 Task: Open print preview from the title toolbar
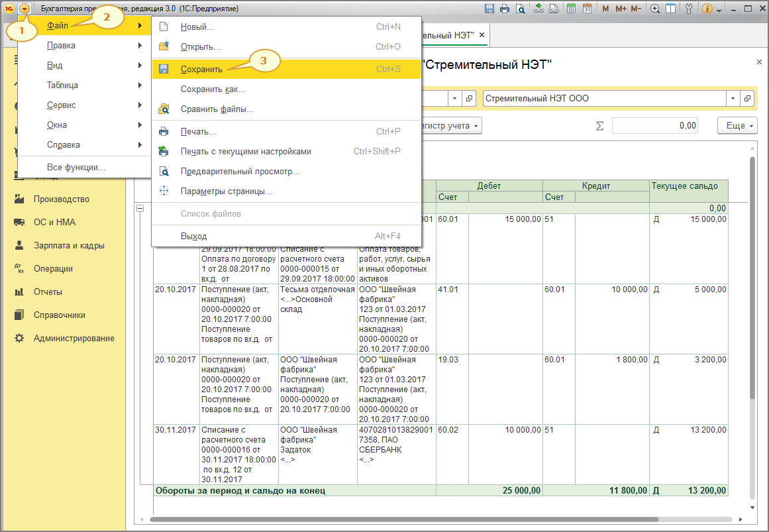click(x=521, y=9)
